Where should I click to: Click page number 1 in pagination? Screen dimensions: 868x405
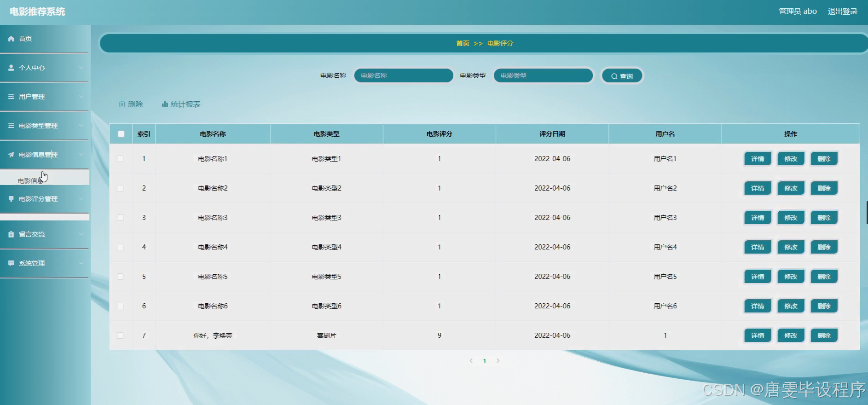(484, 361)
